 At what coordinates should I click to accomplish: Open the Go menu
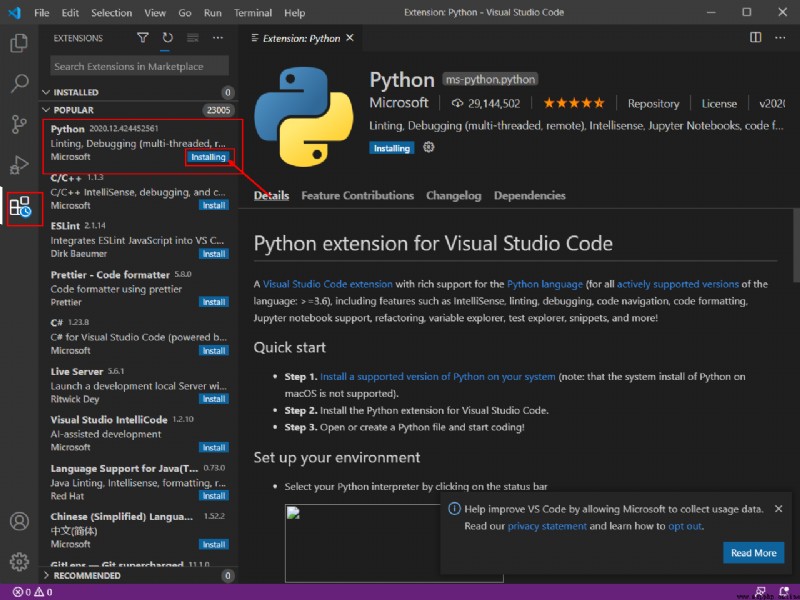(185, 13)
